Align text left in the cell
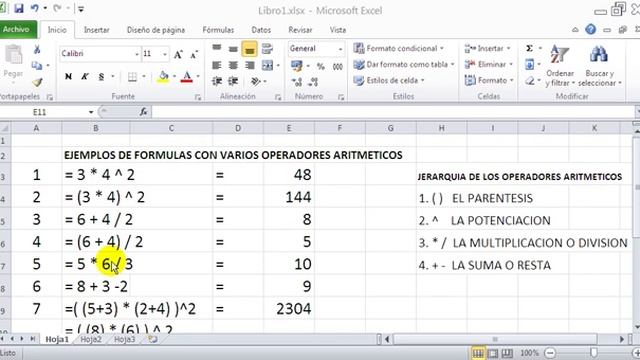Screen dimensions: 640x360 click(217, 65)
